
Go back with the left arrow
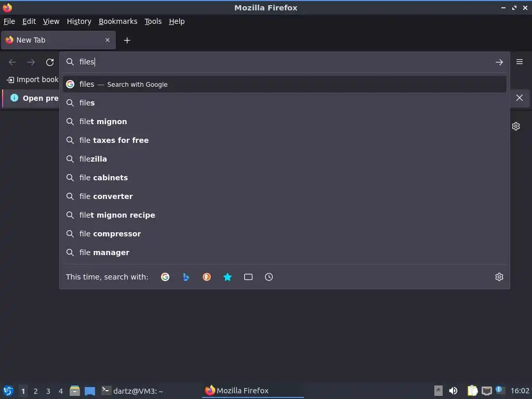tap(12, 62)
